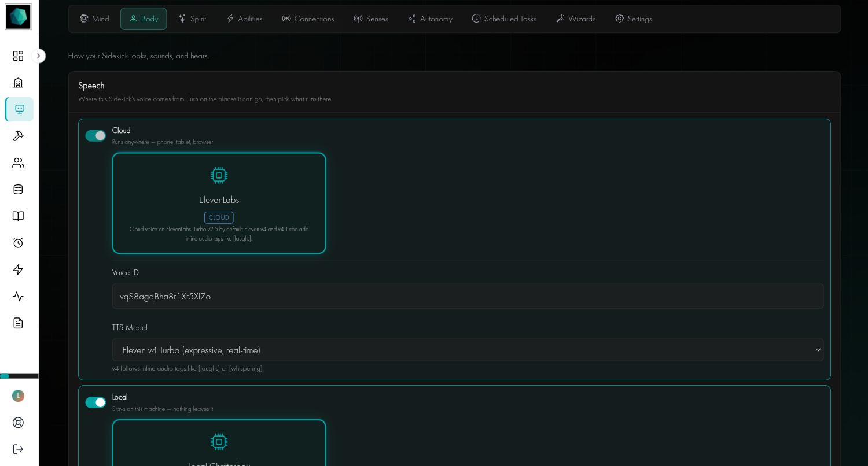Viewport: 868px width, 466px height.
Task: Switch to the Body tab
Action: click(144, 19)
